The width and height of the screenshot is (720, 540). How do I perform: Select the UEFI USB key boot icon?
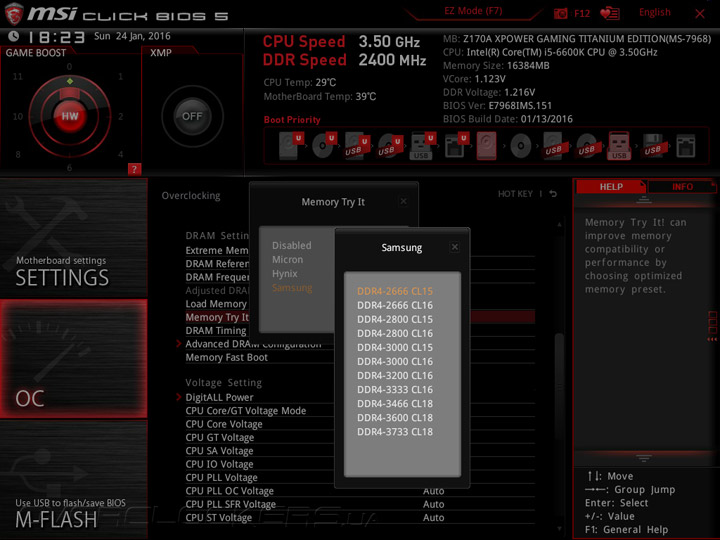pos(422,146)
